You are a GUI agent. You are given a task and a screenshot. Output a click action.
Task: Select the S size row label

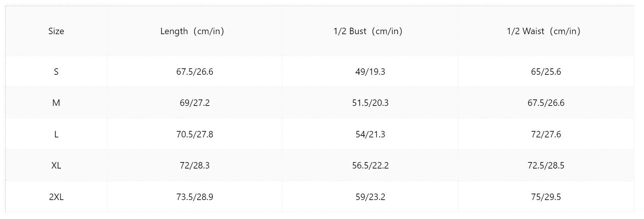(x=56, y=72)
